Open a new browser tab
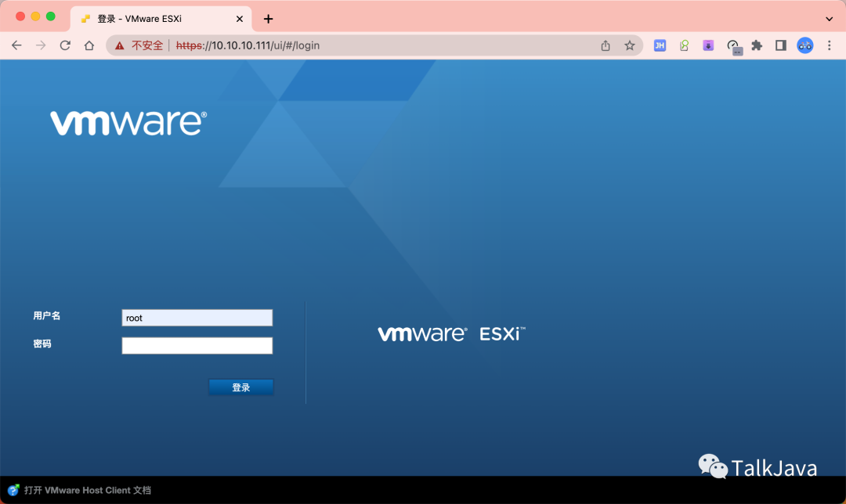This screenshot has width=846, height=504. [268, 18]
